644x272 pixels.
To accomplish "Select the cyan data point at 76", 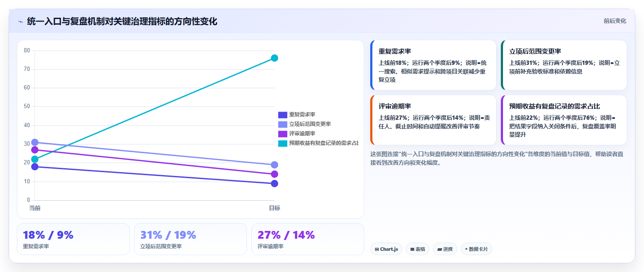I will tap(274, 58).
